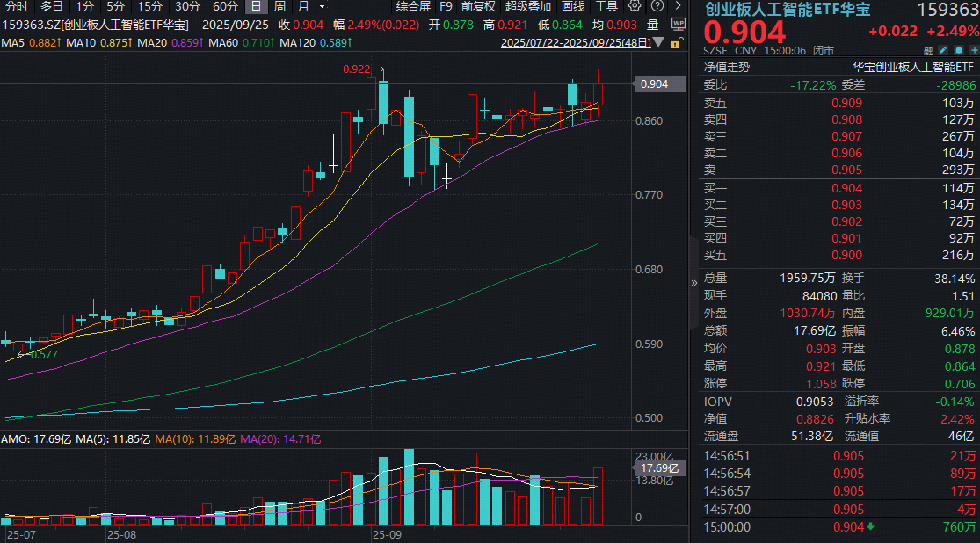Click the 净值走势 link
This screenshot has height=543, width=980.
tap(726, 67)
